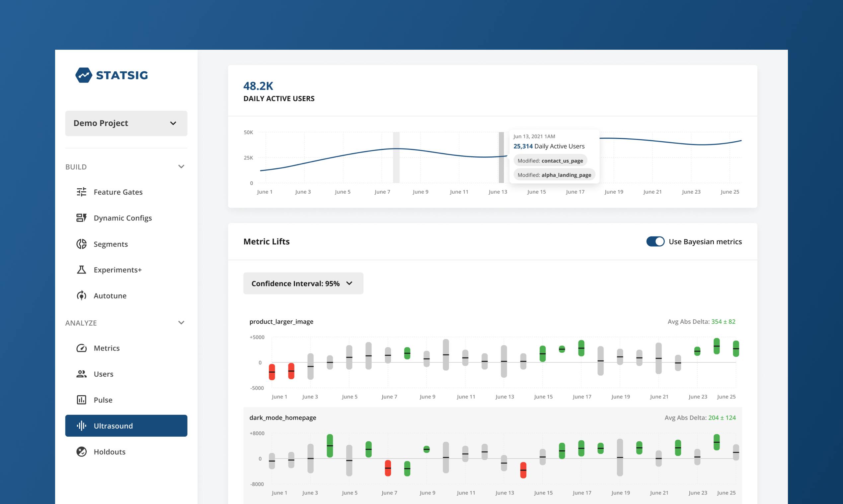Click the June 7 highlighted chart marker
The image size is (843, 504).
[x=396, y=157]
